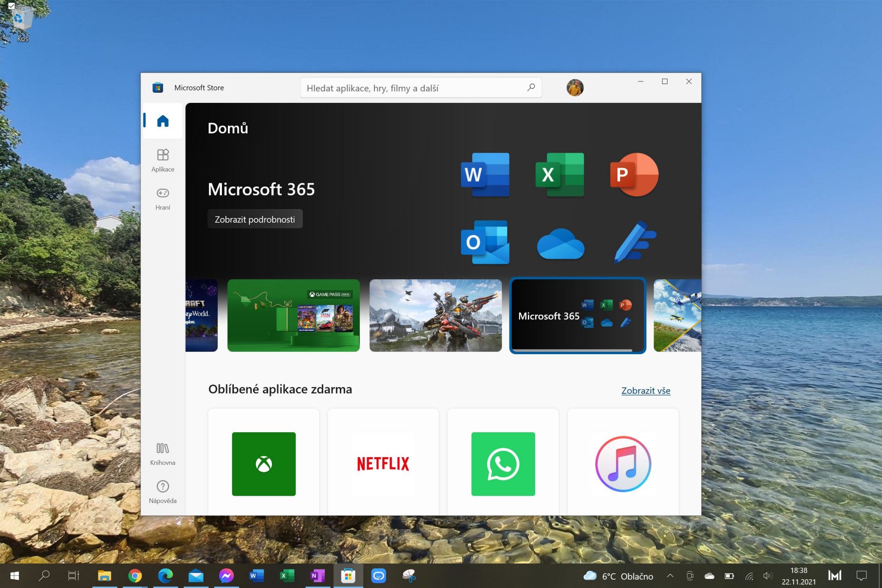Open the Hraní gaming section
Screen dimensions: 882x588
[163, 199]
